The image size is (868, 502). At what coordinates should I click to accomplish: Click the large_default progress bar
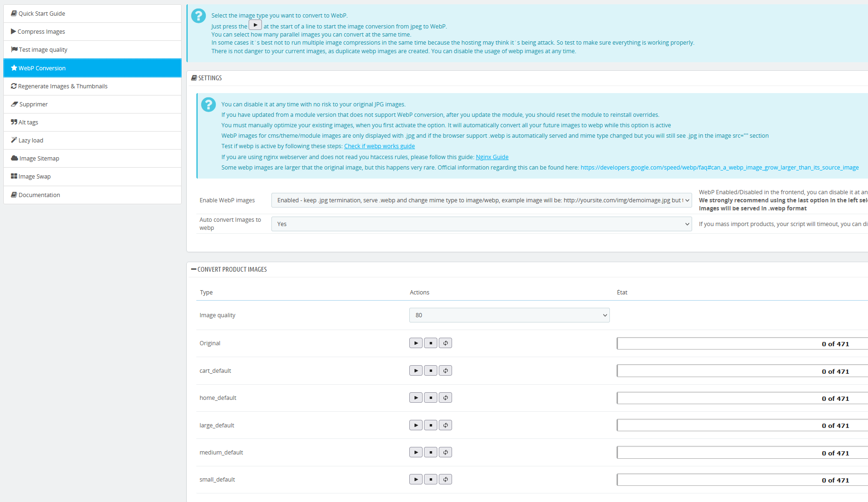(x=742, y=426)
